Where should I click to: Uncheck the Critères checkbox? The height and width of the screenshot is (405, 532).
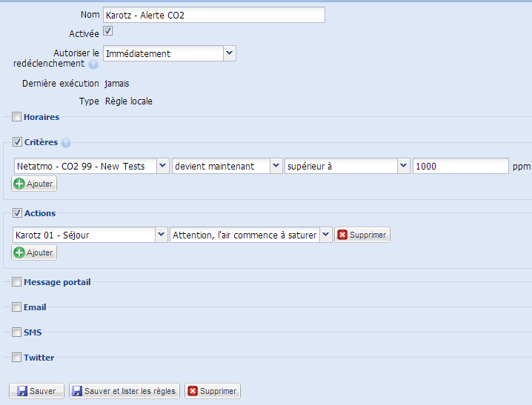[x=17, y=142]
